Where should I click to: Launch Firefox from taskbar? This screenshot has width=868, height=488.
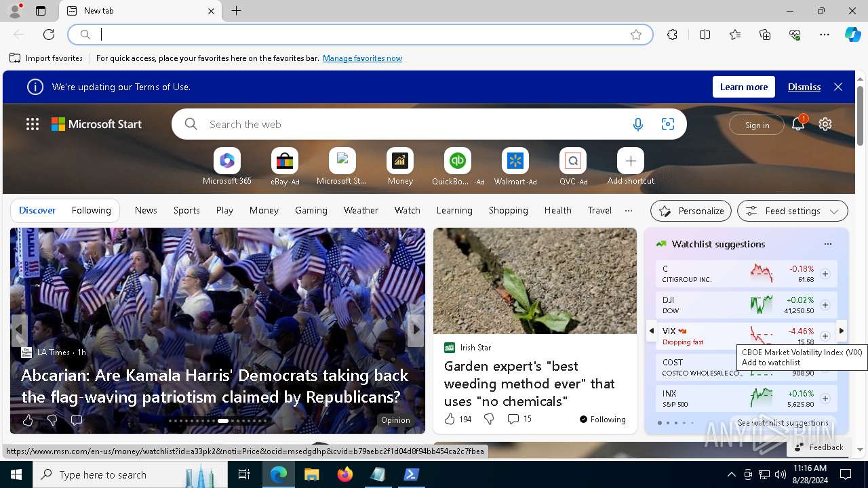pyautogui.click(x=345, y=474)
